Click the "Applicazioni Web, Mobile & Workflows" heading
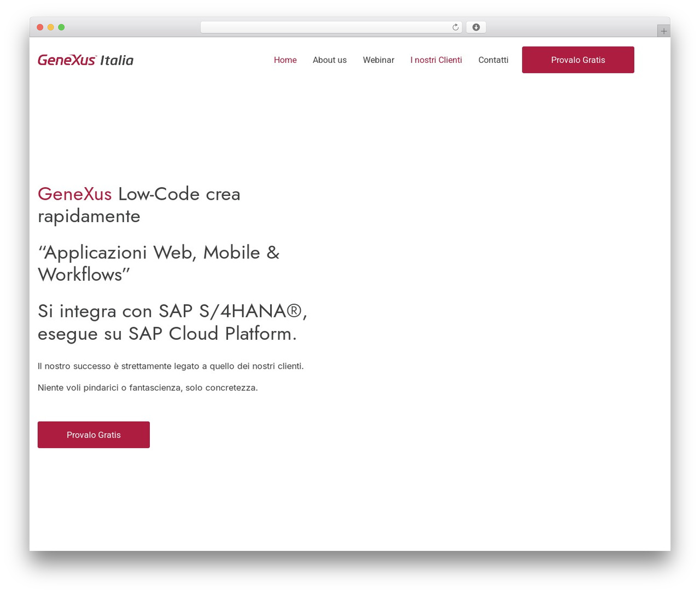Viewport: 700px width, 593px height. tap(159, 263)
